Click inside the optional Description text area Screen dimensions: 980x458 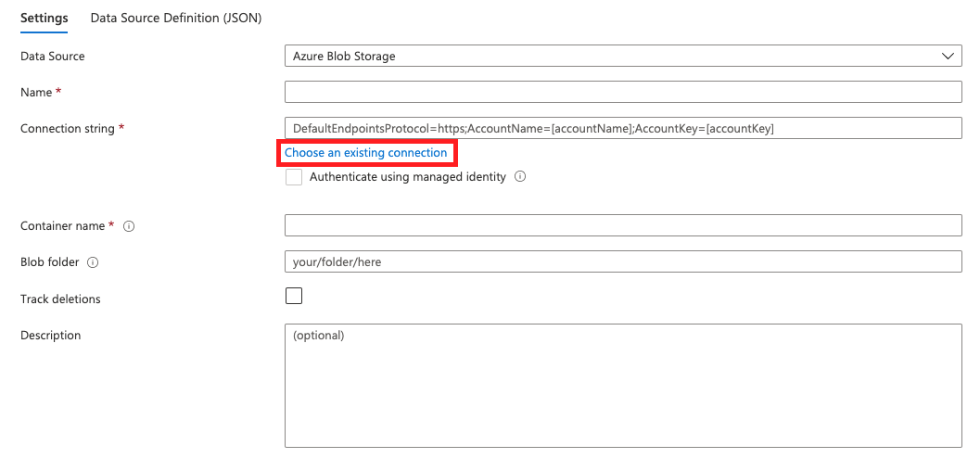coord(623,386)
